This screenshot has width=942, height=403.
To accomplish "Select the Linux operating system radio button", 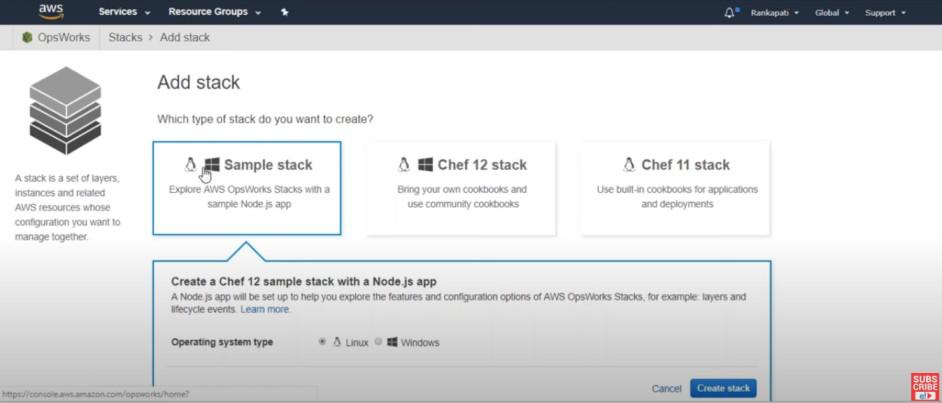I will coord(322,342).
